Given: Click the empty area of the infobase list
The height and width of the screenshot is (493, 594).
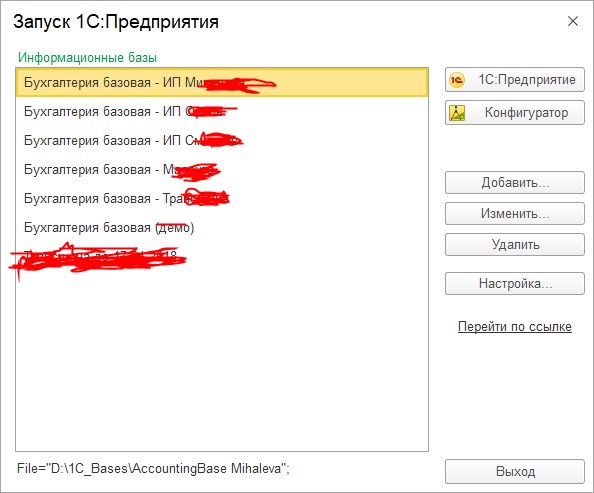Looking at the screenshot, I should pos(222,360).
